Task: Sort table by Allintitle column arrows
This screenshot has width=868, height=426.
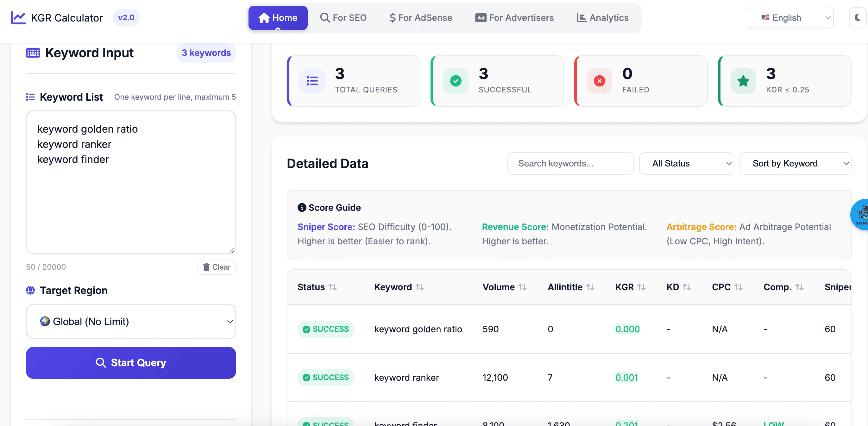Action: pos(590,287)
